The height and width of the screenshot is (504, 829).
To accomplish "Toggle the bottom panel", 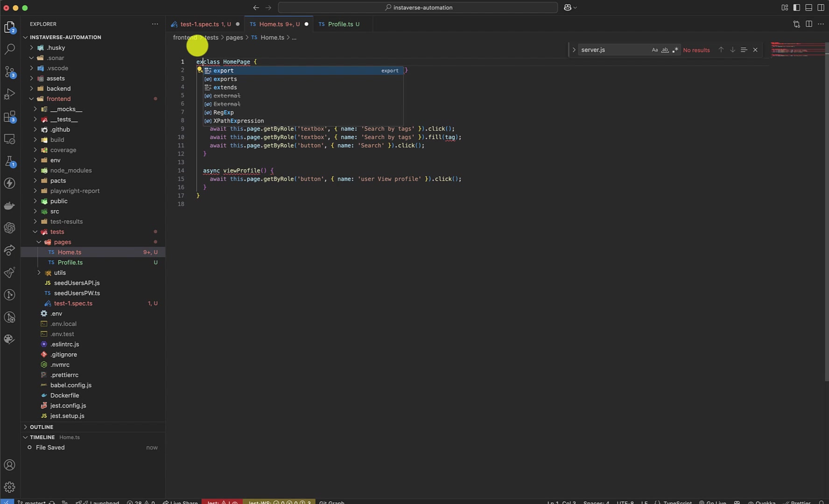I will pyautogui.click(x=808, y=7).
